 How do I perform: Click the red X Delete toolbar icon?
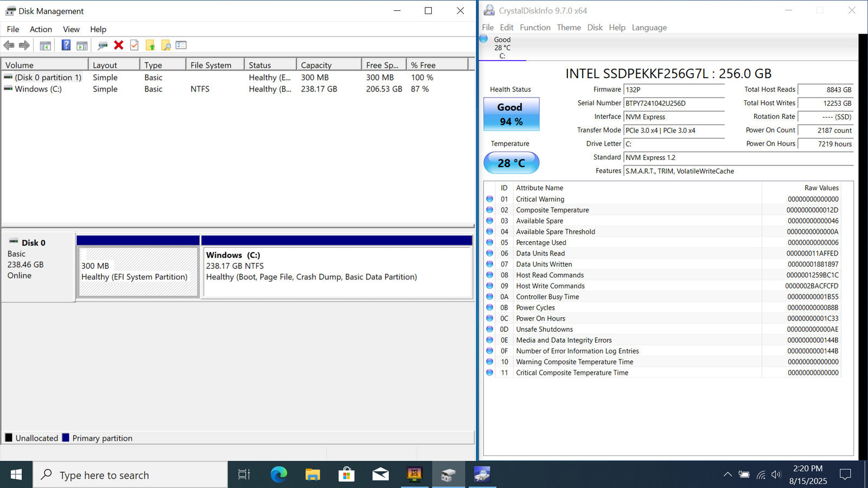point(119,46)
